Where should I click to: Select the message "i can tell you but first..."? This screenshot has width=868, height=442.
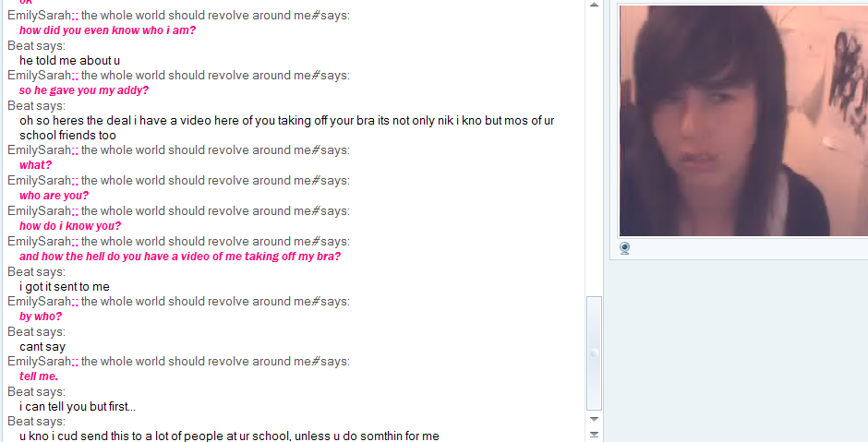point(78,407)
